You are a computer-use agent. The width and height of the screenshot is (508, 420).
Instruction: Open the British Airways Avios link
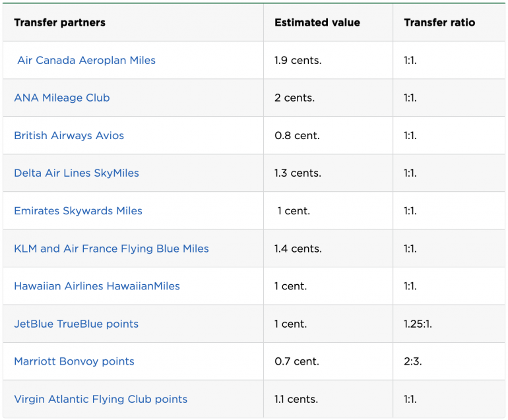click(69, 135)
